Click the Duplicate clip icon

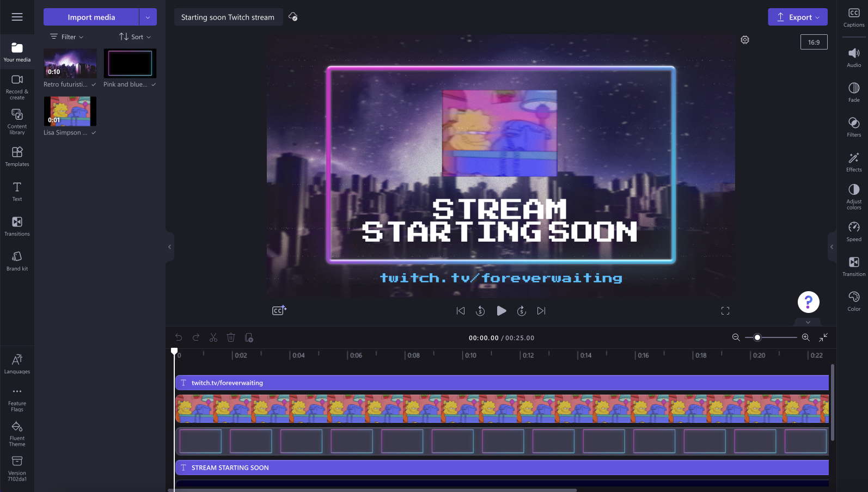coord(249,337)
